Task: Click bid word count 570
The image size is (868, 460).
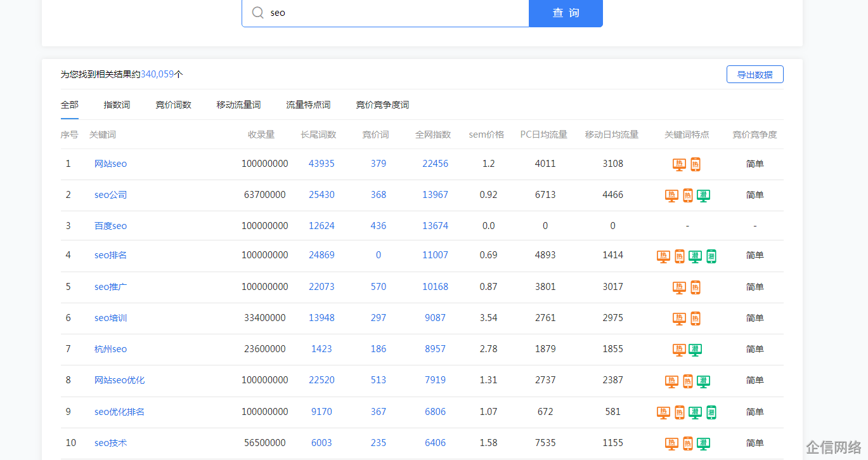Action: click(379, 287)
